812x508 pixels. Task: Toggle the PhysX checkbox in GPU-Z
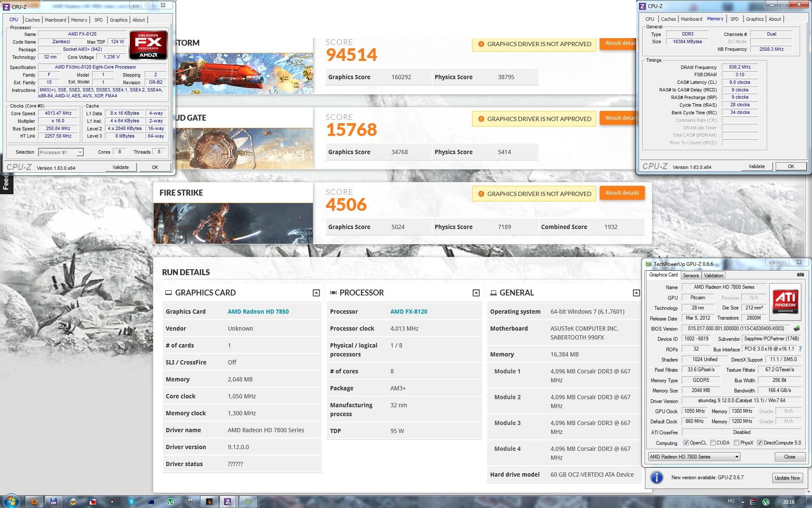coord(736,443)
